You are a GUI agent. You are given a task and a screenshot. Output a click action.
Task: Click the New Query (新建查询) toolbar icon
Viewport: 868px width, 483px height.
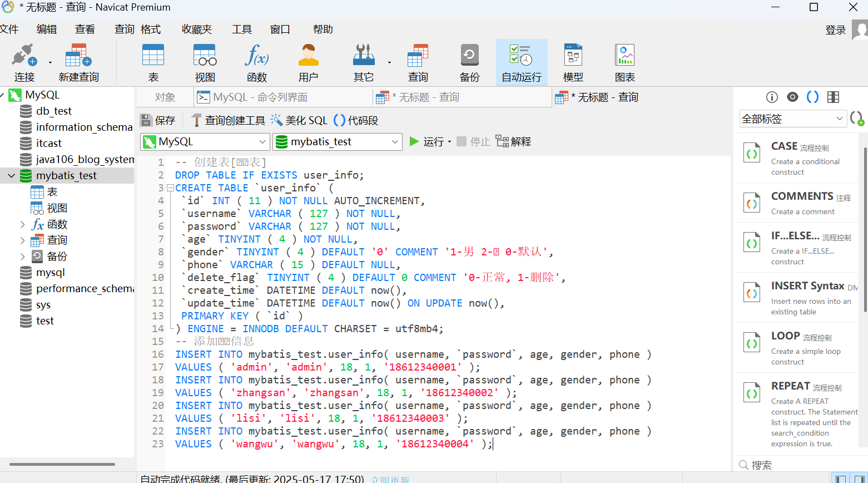(78, 63)
